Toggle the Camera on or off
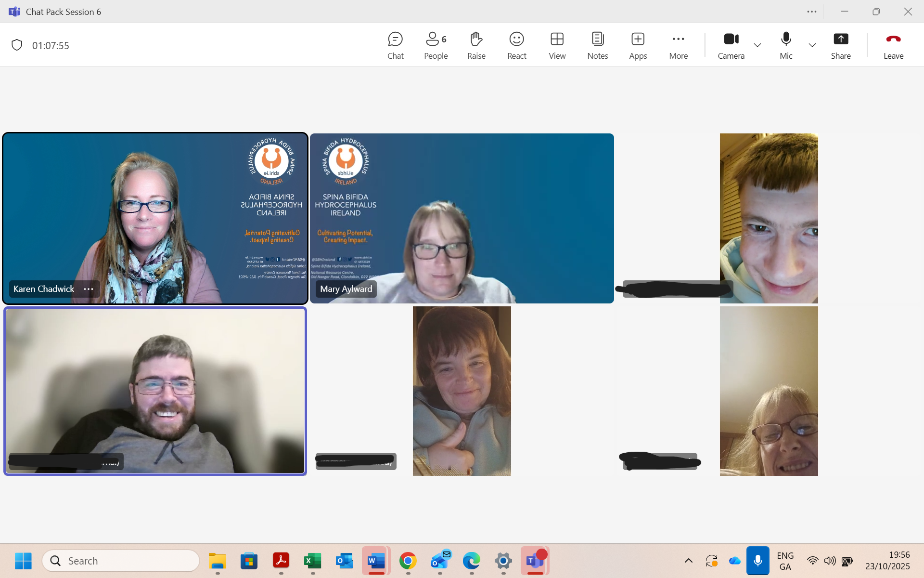924x578 pixels. pyautogui.click(x=731, y=45)
